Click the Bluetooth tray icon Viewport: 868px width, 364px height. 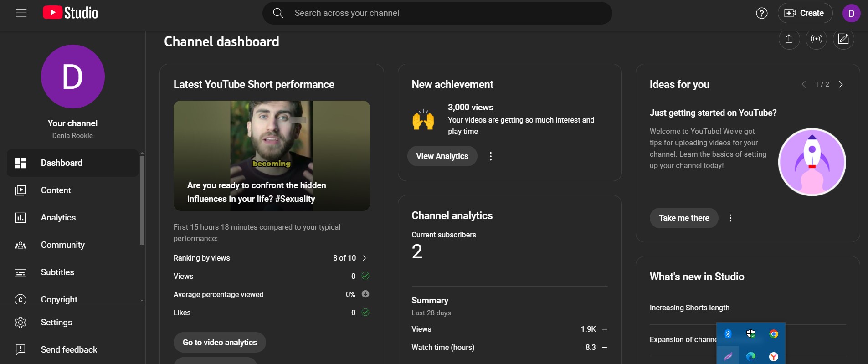(x=728, y=334)
